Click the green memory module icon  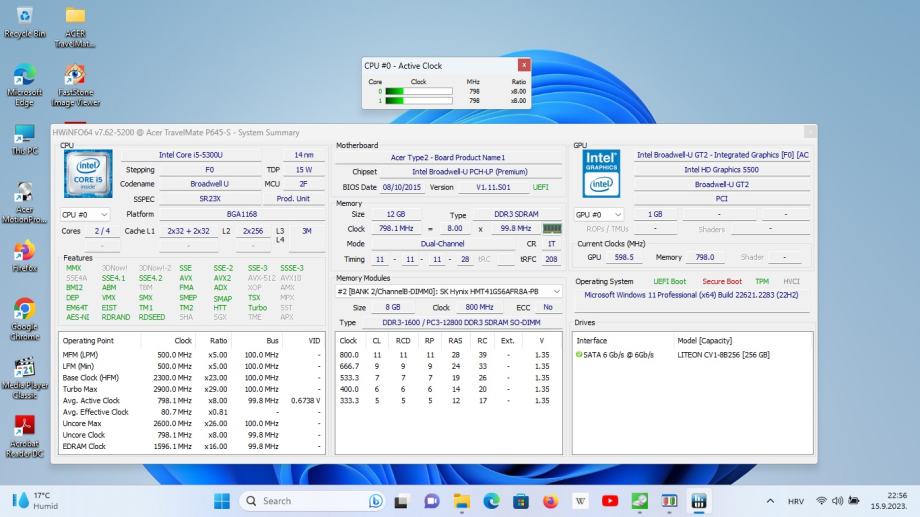click(551, 228)
